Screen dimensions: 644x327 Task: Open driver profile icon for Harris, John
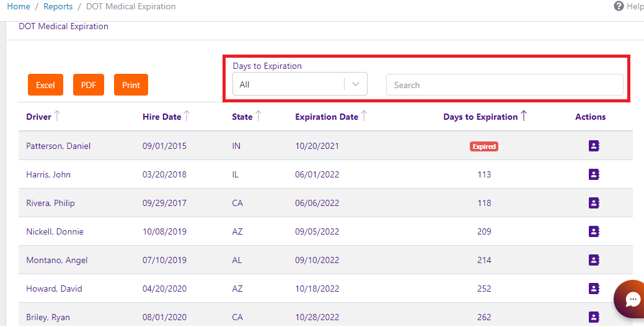point(594,174)
